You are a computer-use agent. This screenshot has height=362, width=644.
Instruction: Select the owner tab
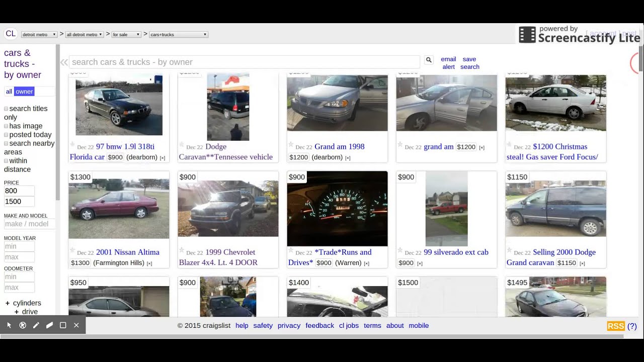(x=24, y=92)
